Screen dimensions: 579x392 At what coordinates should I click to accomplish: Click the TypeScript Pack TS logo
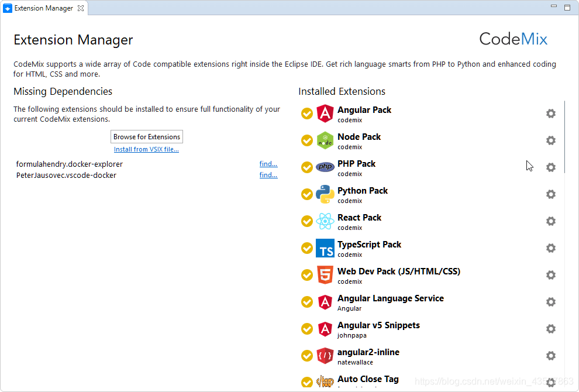coord(325,248)
